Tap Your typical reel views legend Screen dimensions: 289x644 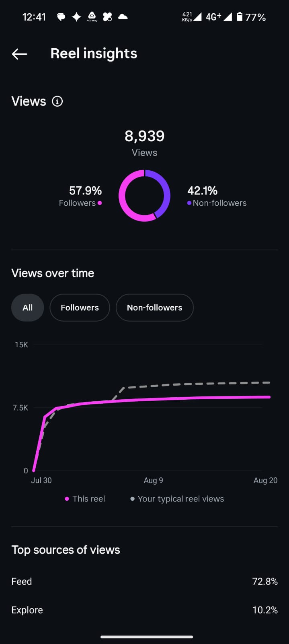pyautogui.click(x=177, y=499)
